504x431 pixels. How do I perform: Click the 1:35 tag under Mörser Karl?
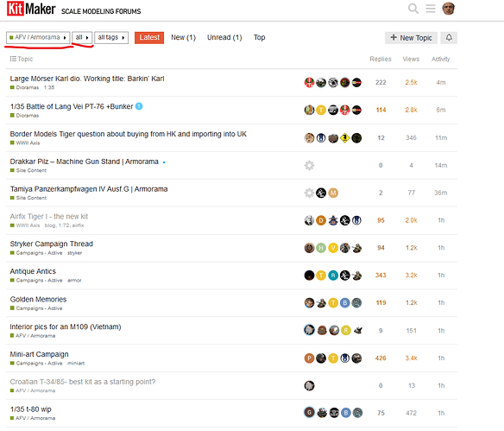click(49, 87)
